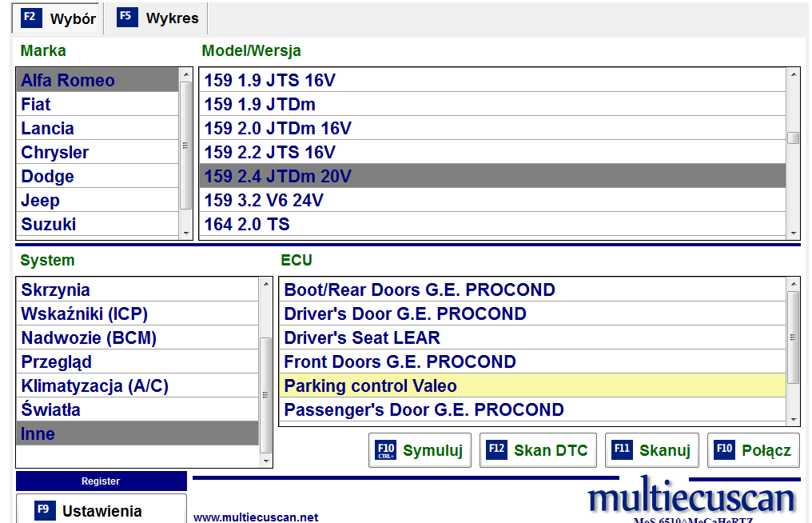This screenshot has height=523, width=812.
Task: Click Marka list scroll up arrow
Action: coord(186,74)
